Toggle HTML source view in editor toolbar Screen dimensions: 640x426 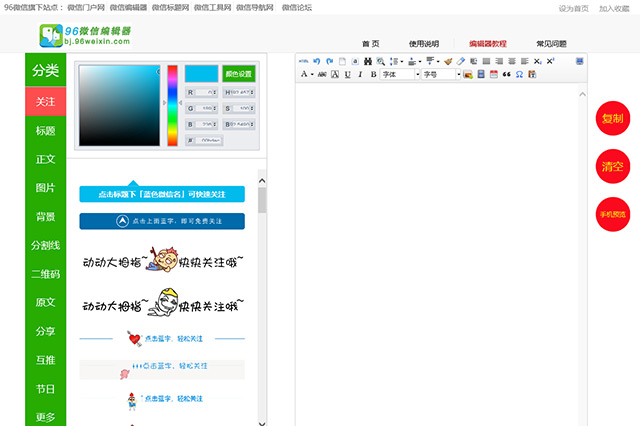(303, 61)
